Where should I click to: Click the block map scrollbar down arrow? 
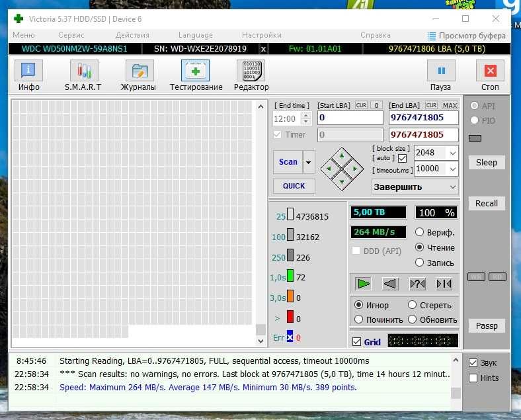tap(261, 341)
